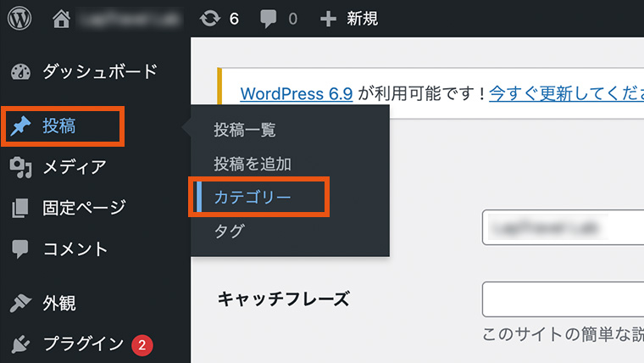Image resolution: width=644 pixels, height=363 pixels.
Task: Open the WordPress 6.9 link
Action: coord(296,93)
